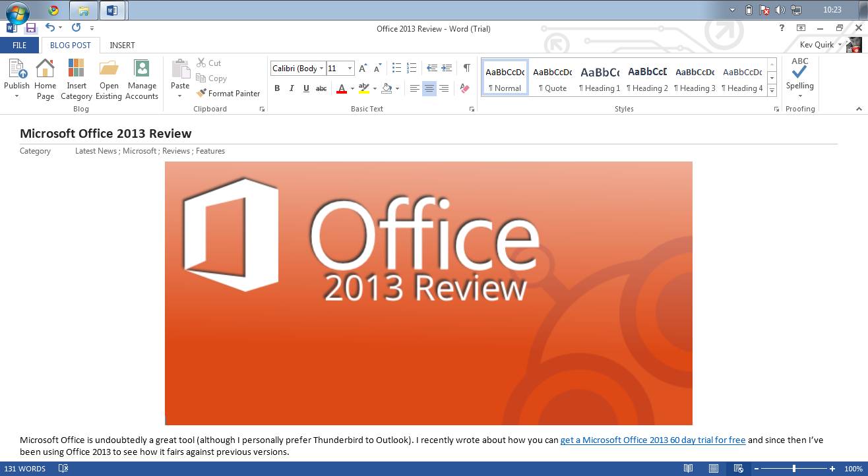
Task: Click the Clear Formatting eraser icon
Action: [464, 88]
